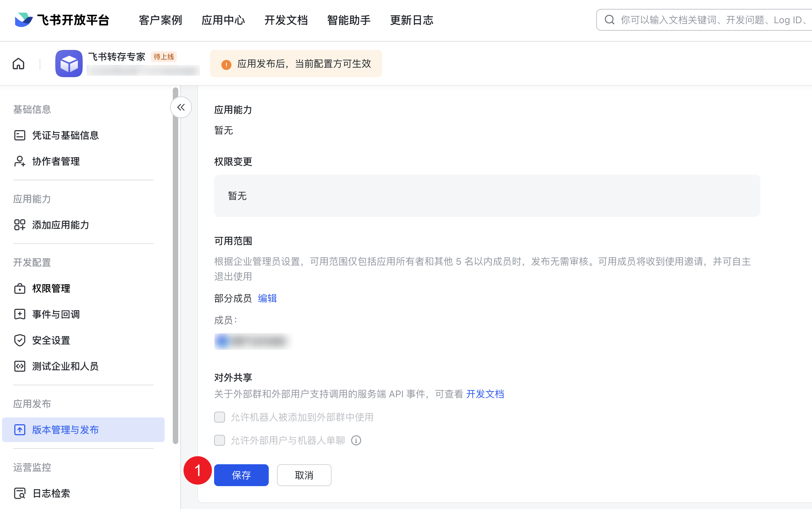Click the 可用范围 section heading
The width and height of the screenshot is (812, 509).
pos(233,241)
